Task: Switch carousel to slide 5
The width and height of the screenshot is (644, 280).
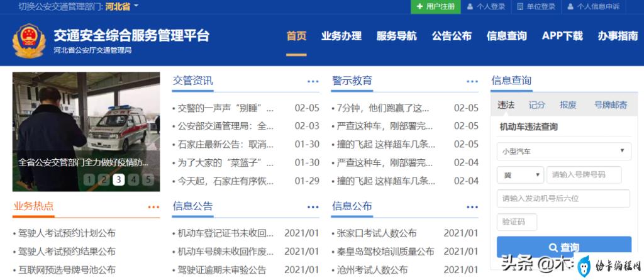Action: click(x=148, y=180)
